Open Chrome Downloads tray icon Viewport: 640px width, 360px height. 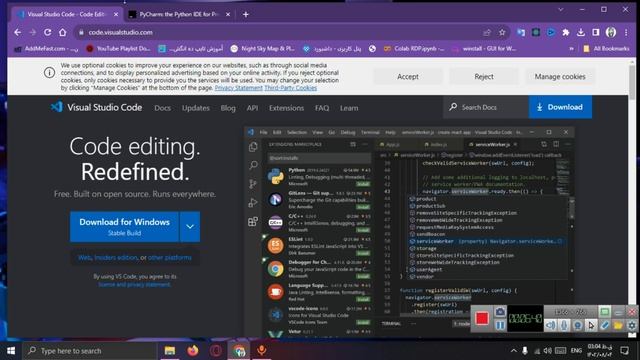tap(581, 32)
